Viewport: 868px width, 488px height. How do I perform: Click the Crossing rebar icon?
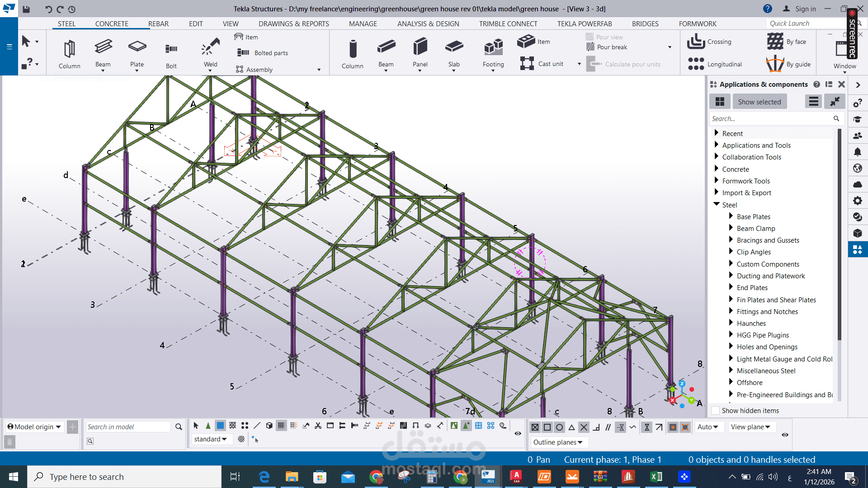(696, 42)
